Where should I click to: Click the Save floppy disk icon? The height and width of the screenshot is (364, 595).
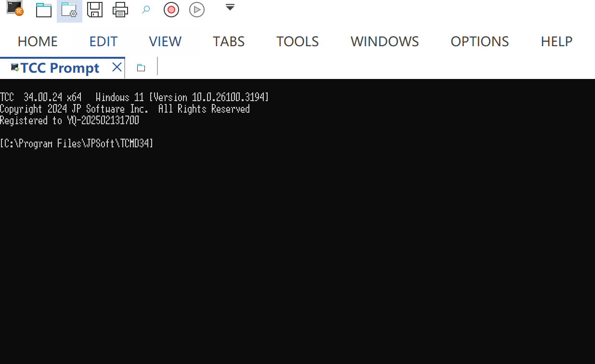coord(95,10)
